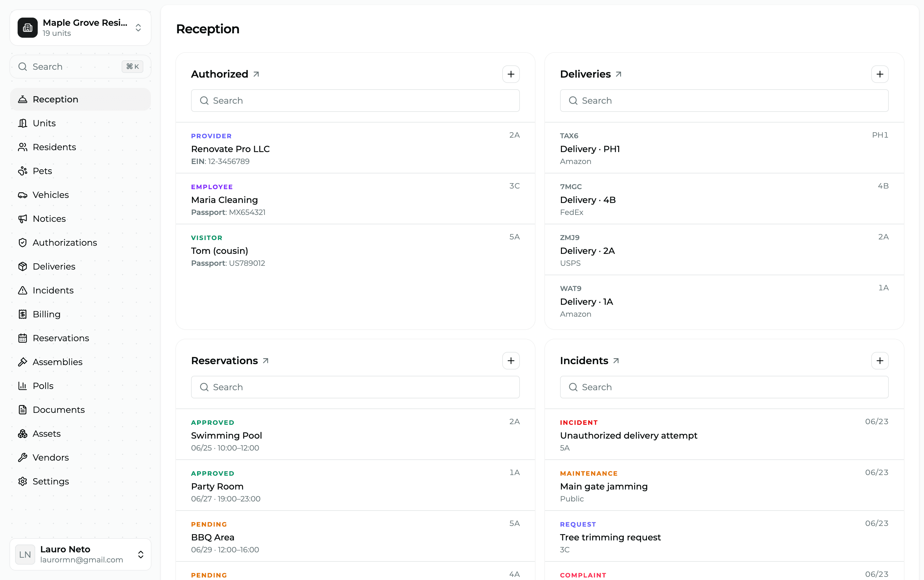Open the Documents menu item
The height and width of the screenshot is (580, 924).
[80, 410]
